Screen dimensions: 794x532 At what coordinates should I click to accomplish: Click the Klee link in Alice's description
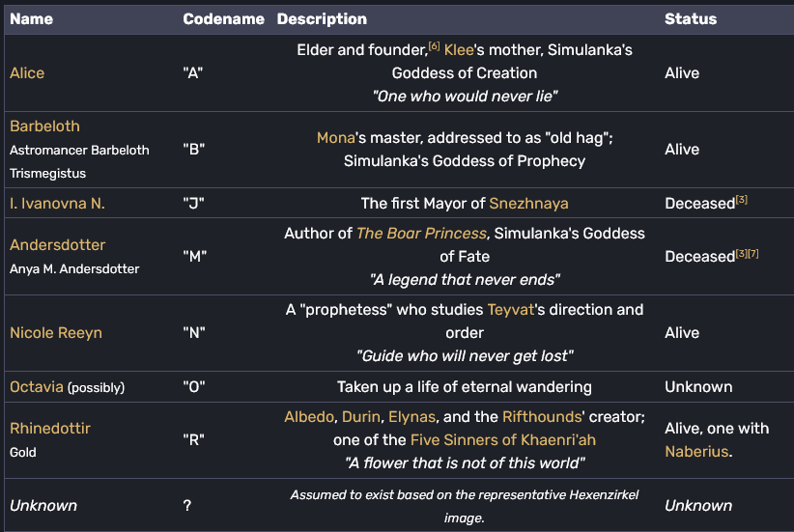(459, 50)
